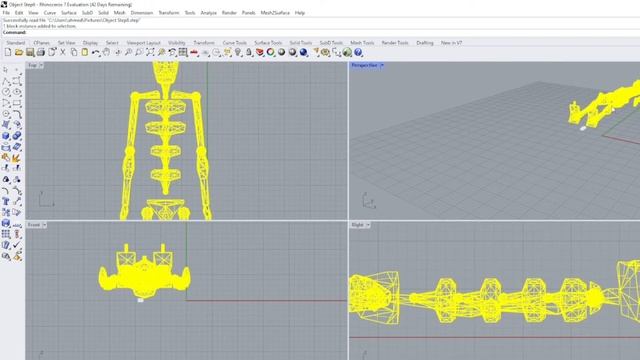This screenshot has height=360, width=640.
Task: Click the Rectangular Array grid icon
Action: pyautogui.click(x=6, y=234)
